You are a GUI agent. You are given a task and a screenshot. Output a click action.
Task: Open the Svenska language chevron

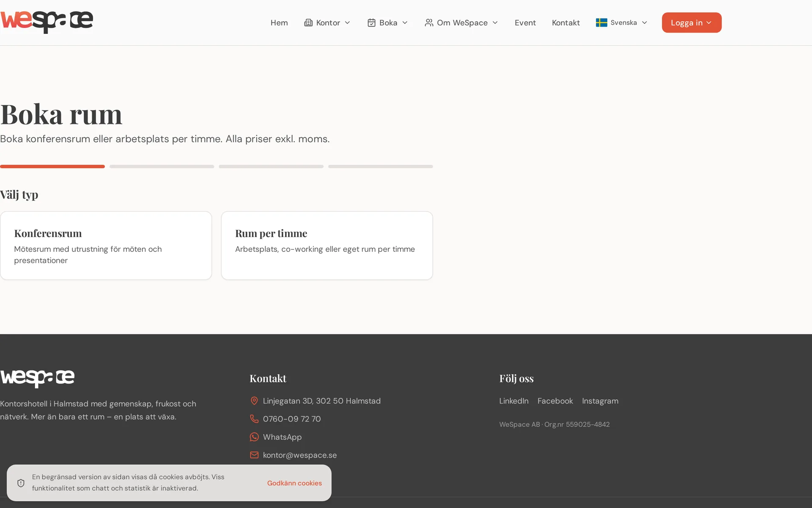pos(645,22)
